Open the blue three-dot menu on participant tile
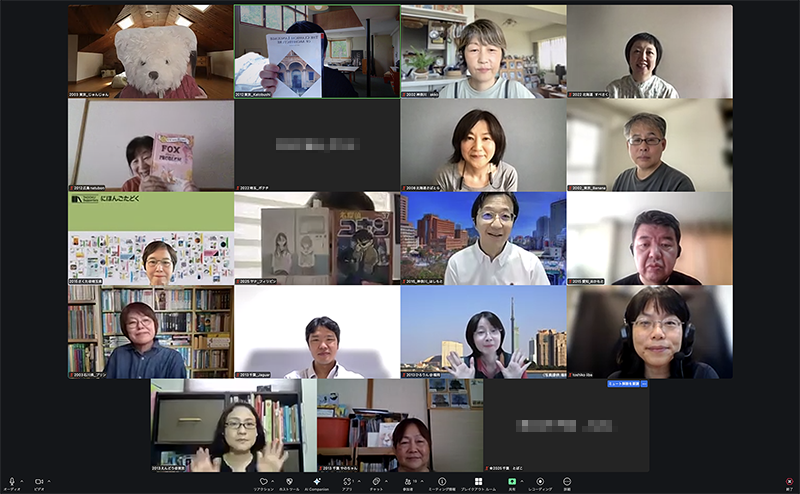 point(645,383)
